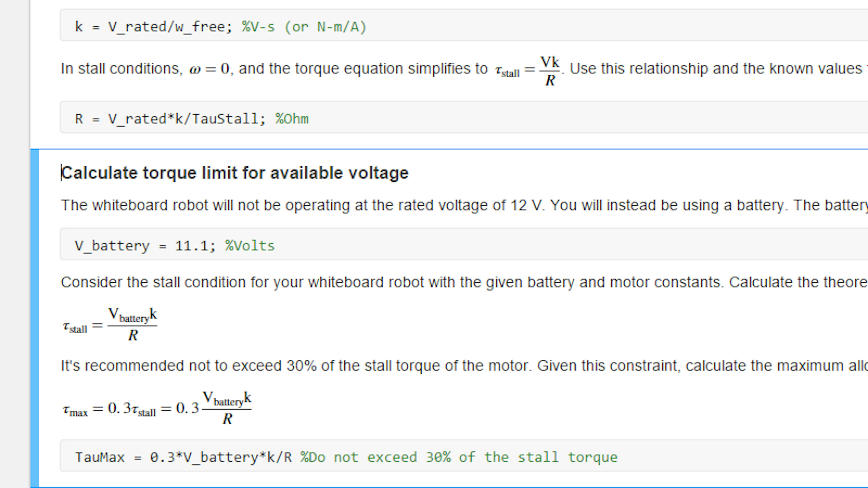The width and height of the screenshot is (868, 488).
Task: Click the %Volts comment
Action: (x=250, y=246)
